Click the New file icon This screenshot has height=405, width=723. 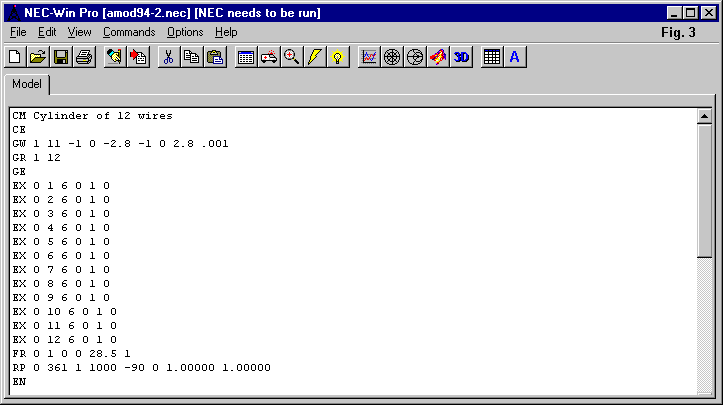click(x=16, y=57)
